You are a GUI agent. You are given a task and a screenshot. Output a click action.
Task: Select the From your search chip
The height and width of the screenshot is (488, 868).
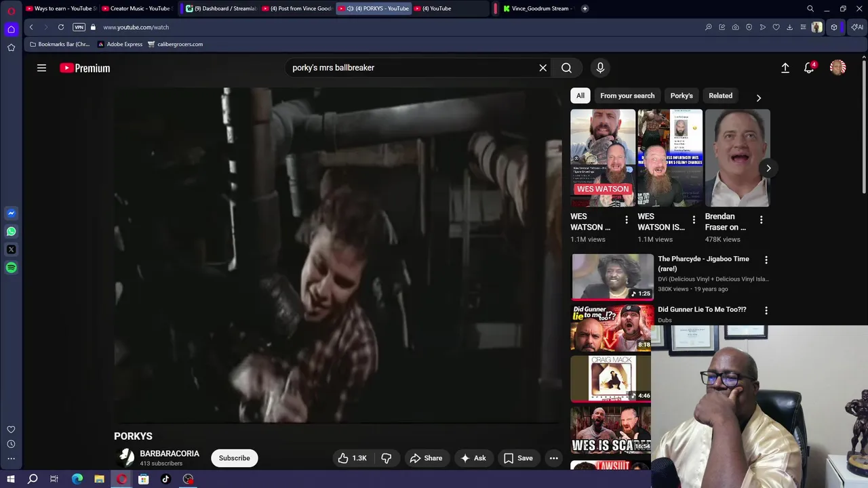point(627,96)
